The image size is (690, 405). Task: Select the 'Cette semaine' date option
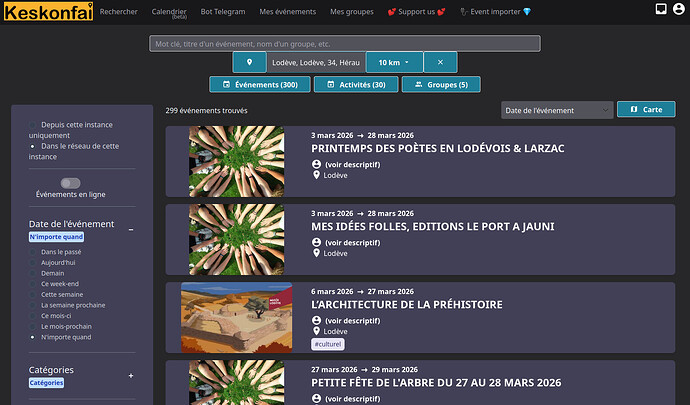pos(32,295)
